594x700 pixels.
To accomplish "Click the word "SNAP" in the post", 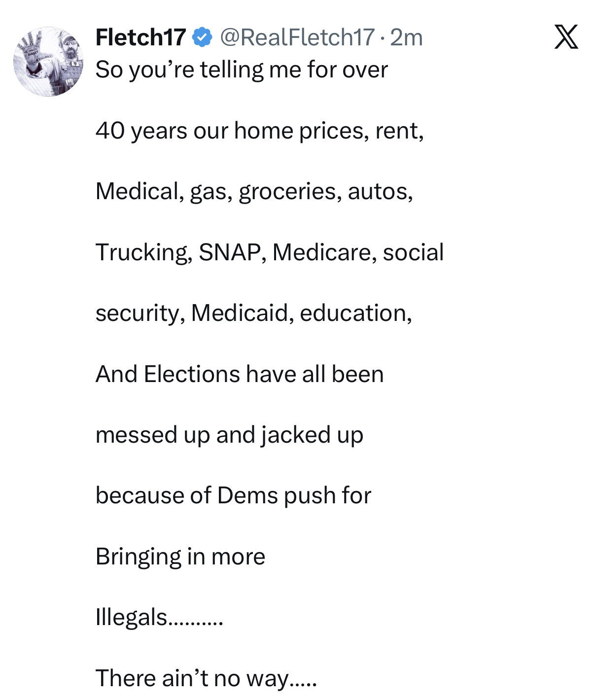I will pos(229,252).
